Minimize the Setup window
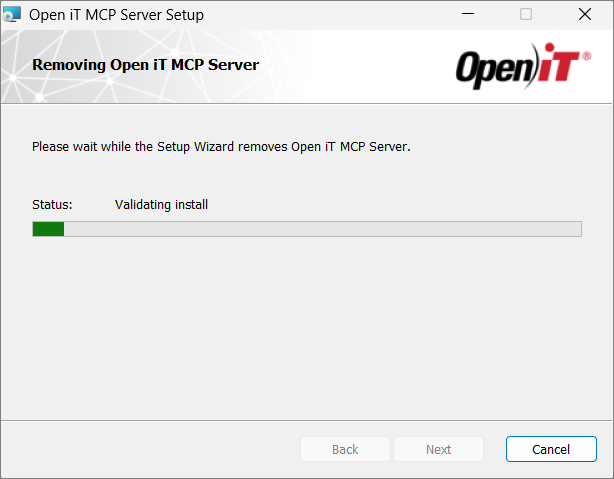 point(468,14)
